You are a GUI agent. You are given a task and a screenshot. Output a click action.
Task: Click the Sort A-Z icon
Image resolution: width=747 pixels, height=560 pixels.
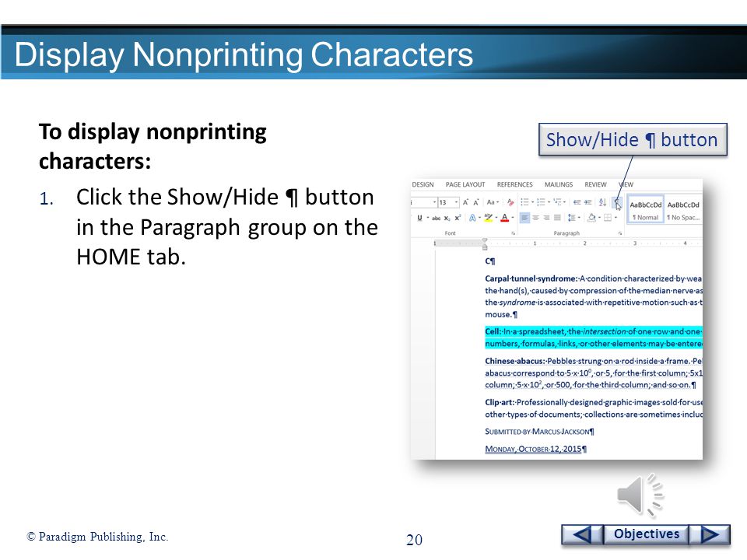[x=602, y=202]
